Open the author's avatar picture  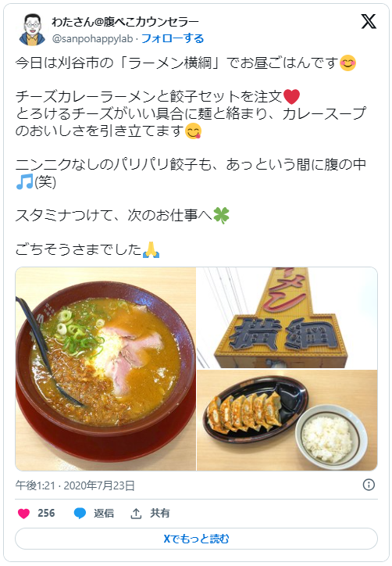pyautogui.click(x=33, y=30)
